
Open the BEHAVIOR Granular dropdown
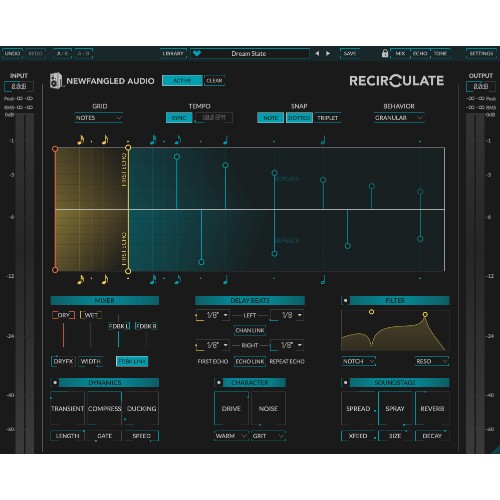[x=399, y=118]
